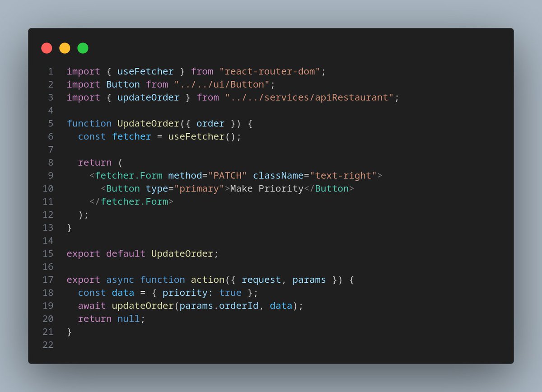Click the Make Priority button text
542x392 pixels.
point(267,188)
